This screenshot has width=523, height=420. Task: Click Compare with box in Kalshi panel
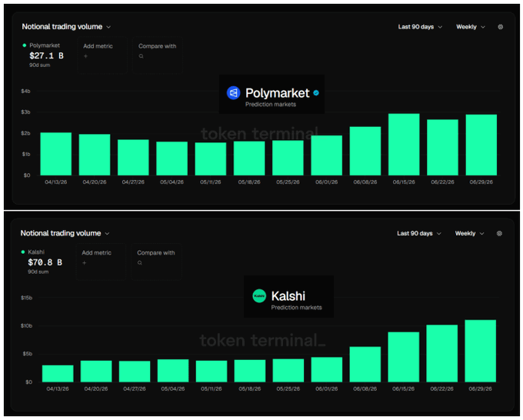tap(156, 262)
